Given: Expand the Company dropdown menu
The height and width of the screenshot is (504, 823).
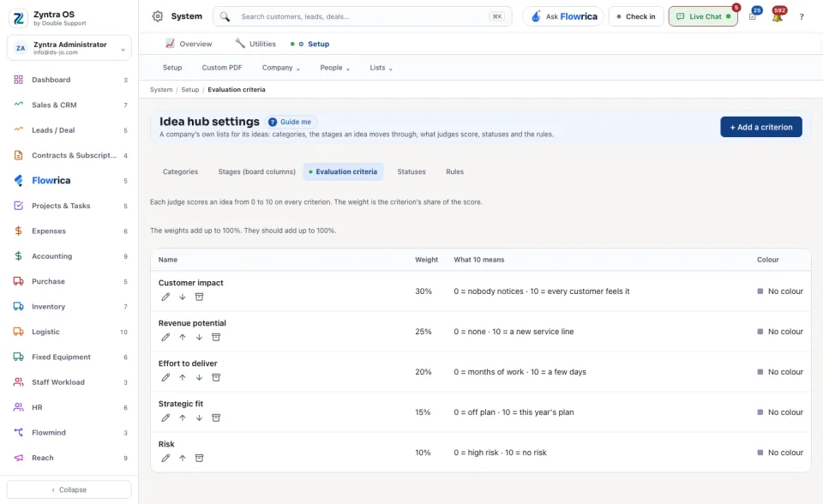Looking at the screenshot, I should pyautogui.click(x=281, y=68).
